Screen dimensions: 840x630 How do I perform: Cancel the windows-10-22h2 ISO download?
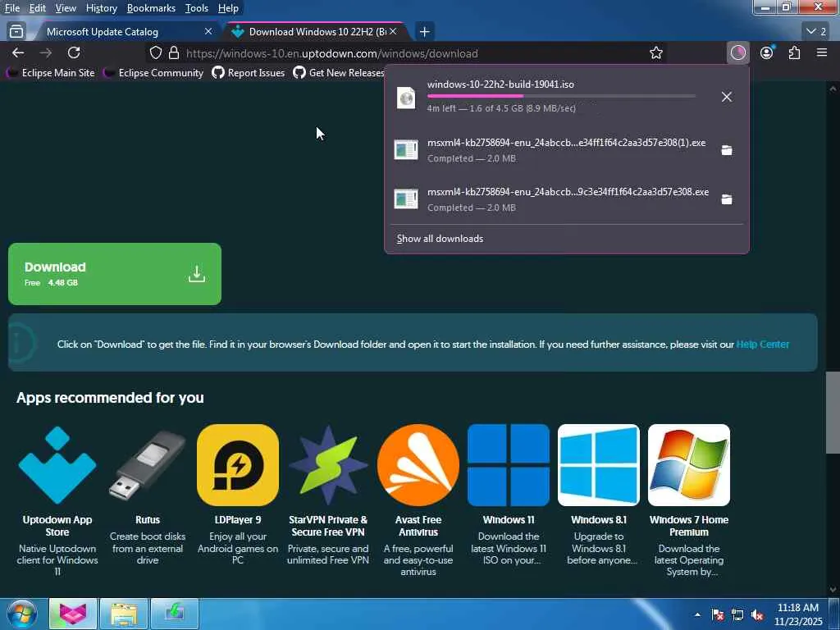pyautogui.click(x=727, y=97)
